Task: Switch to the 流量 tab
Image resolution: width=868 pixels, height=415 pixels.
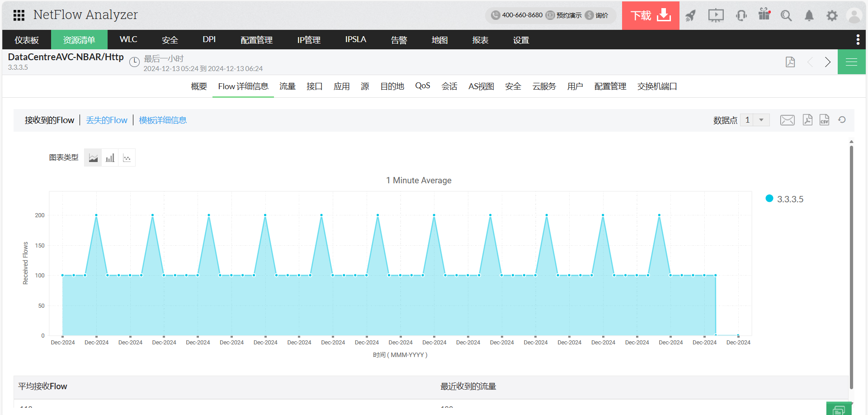Action: (287, 86)
